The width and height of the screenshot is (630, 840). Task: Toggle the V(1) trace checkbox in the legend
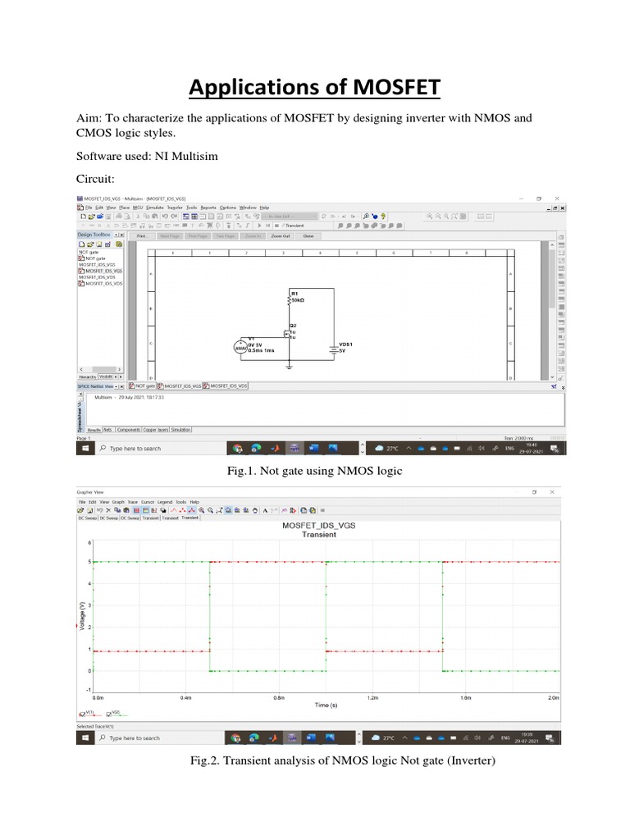83,714
